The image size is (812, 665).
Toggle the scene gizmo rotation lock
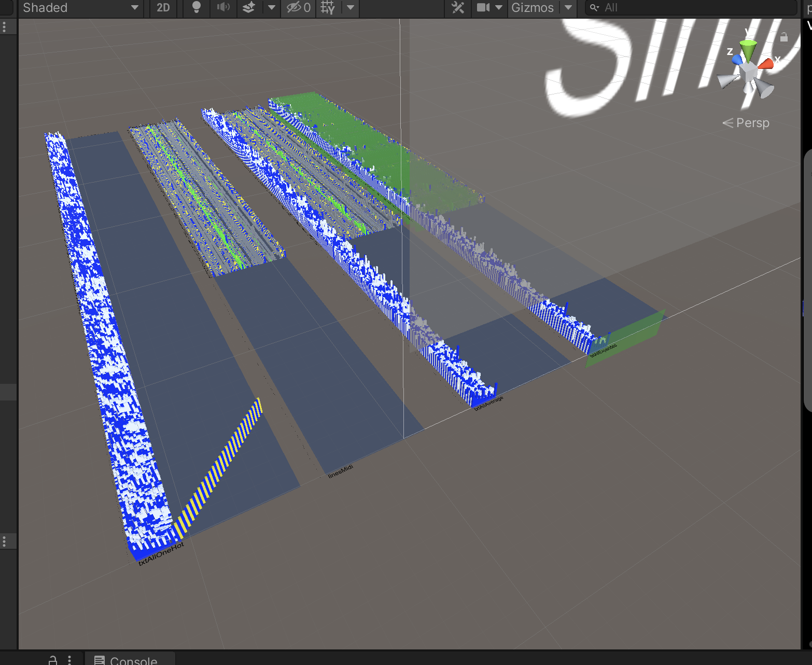click(x=784, y=37)
